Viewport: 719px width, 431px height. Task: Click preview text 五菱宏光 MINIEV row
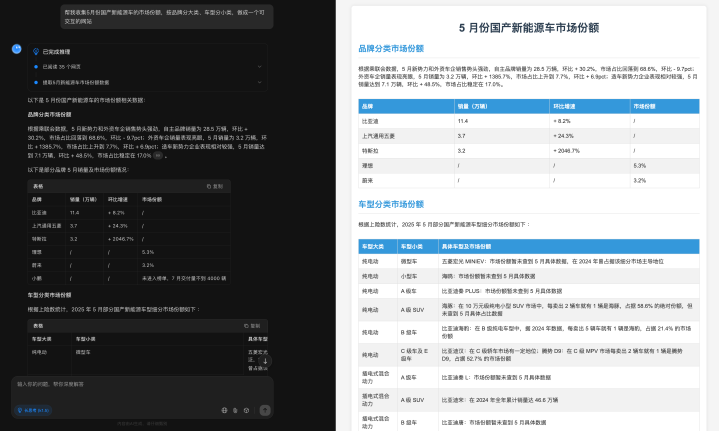coord(553,261)
